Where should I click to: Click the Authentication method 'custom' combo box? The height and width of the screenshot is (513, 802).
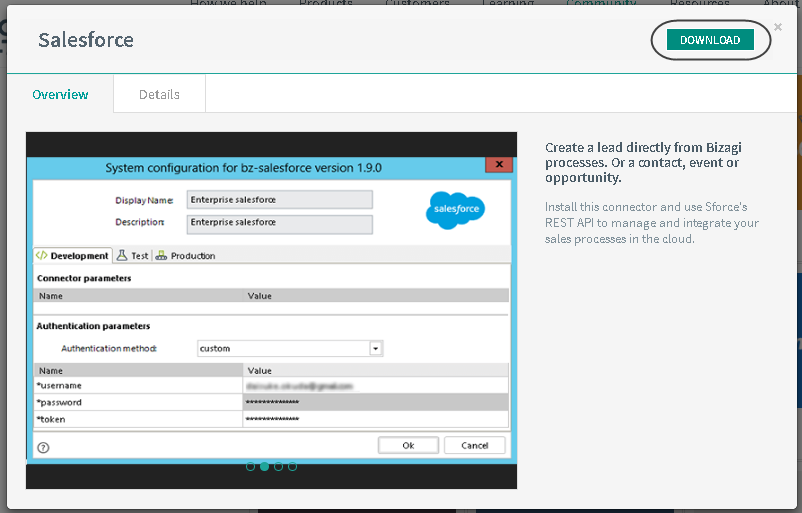290,348
